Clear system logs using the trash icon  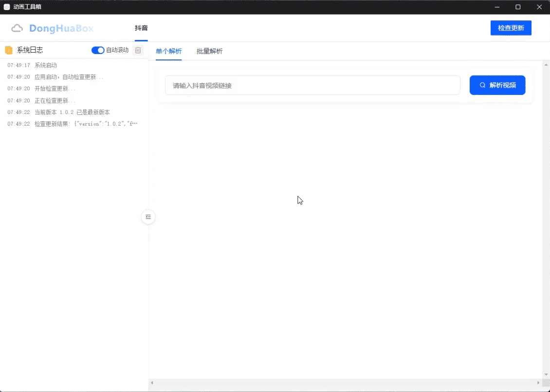(138, 50)
